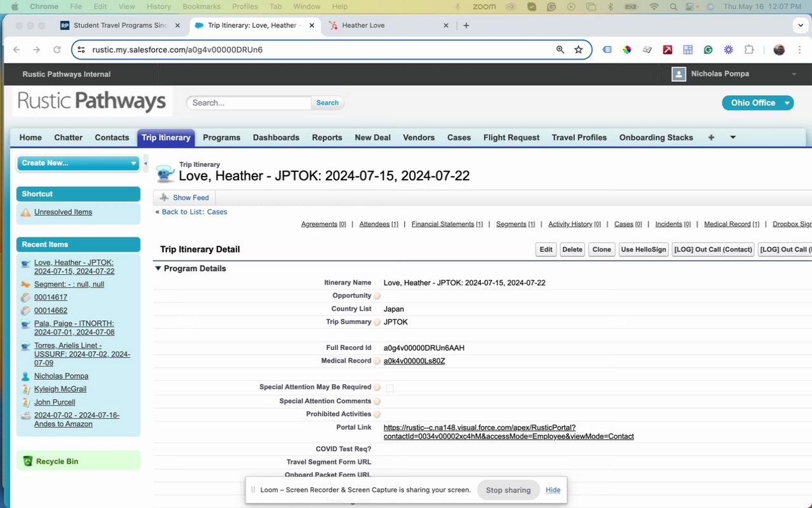Click the person icon beside Nicholas Pompa recent item
812x508 pixels.
pos(25,376)
